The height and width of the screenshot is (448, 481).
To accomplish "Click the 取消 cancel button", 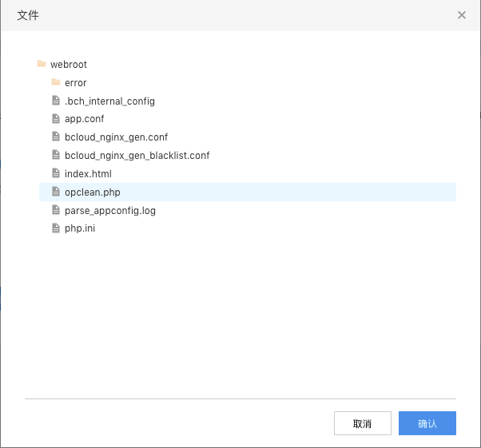I will (363, 423).
